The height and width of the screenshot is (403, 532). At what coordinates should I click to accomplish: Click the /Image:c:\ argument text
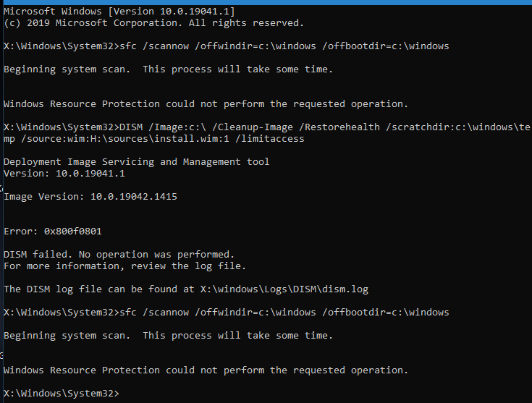(177, 127)
